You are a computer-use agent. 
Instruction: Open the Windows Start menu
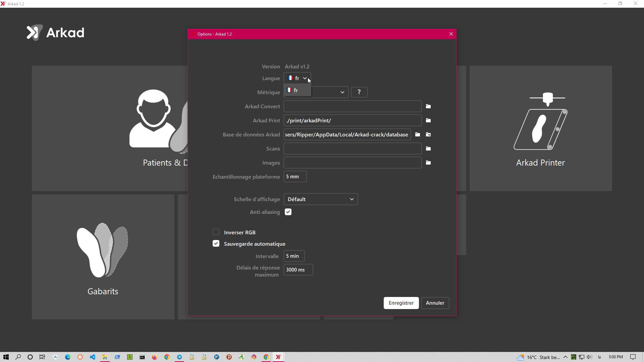tap(6, 357)
